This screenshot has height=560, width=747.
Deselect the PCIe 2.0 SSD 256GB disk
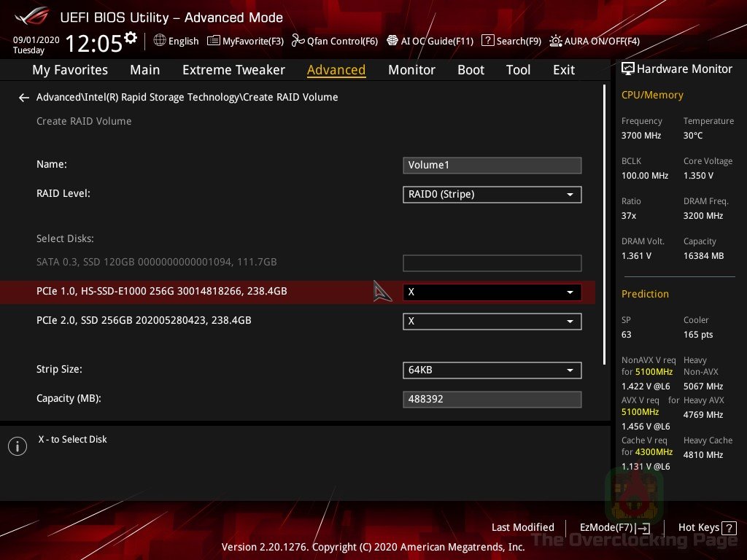(492, 321)
